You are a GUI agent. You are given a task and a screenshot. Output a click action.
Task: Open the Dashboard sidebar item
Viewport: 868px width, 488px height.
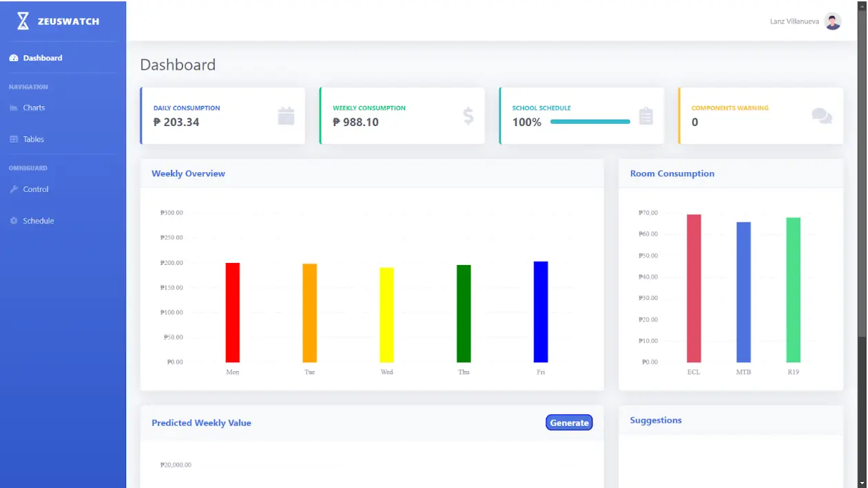pos(42,58)
